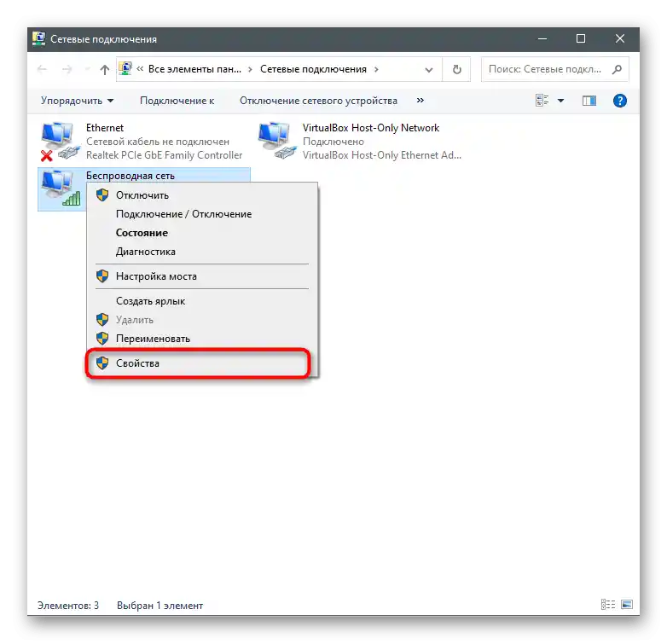Open the 'Упорядочить' dropdown menu
This screenshot has width=667, height=644.
pos(77,101)
